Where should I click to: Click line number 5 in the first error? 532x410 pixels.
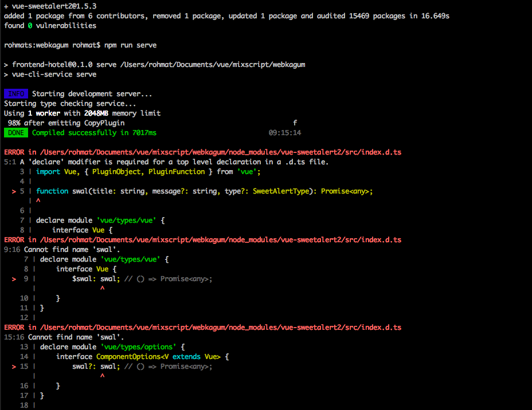coord(22,191)
